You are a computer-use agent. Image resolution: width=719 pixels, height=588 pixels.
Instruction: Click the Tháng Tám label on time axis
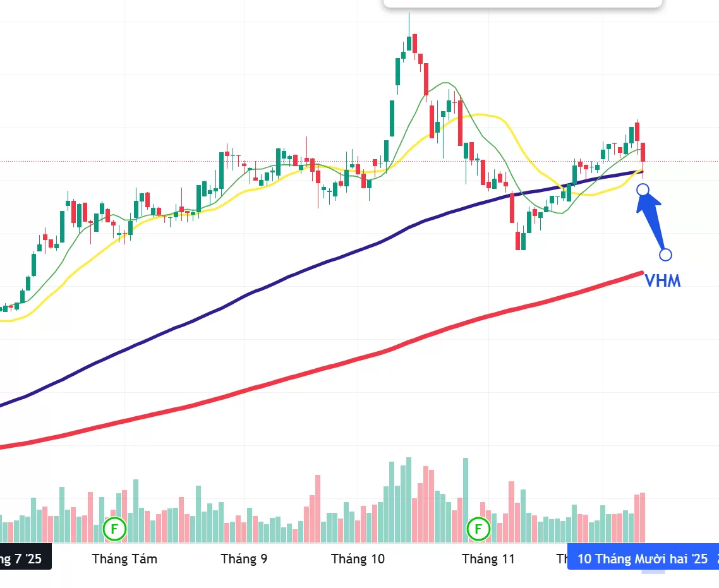124,559
